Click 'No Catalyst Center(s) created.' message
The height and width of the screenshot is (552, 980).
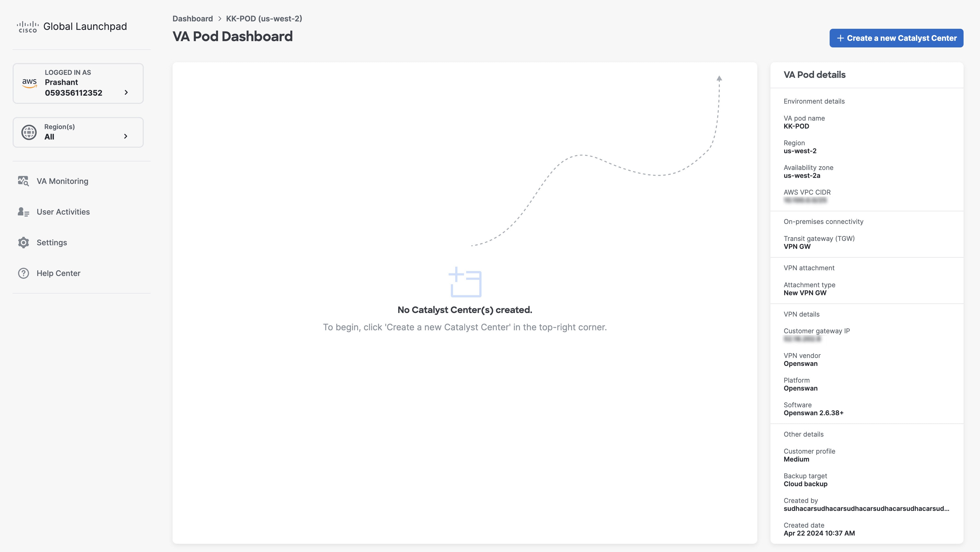click(465, 310)
